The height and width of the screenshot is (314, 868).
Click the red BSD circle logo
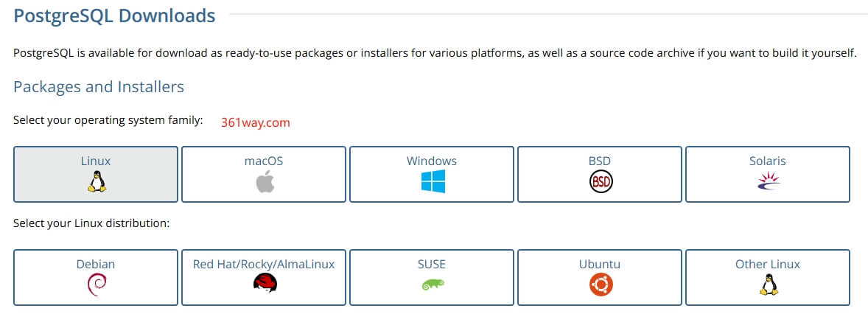(x=601, y=181)
